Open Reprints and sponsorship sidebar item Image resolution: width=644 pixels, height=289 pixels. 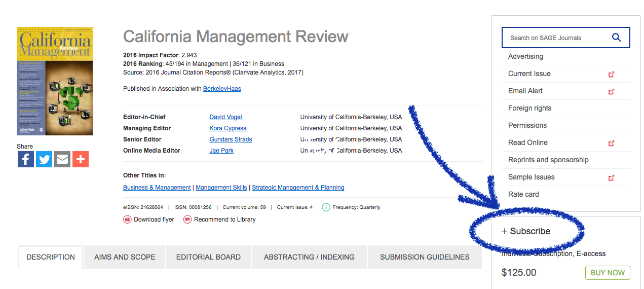pos(548,160)
